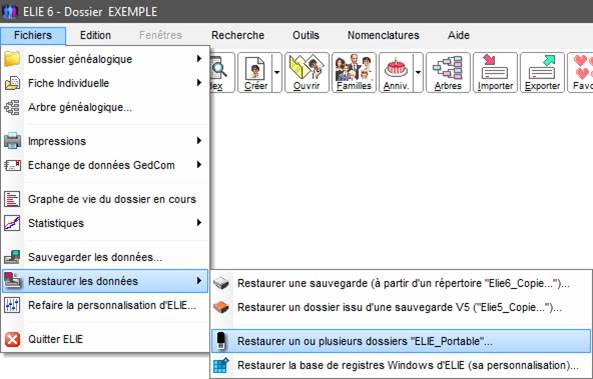Click the Familles toolbar icon

tap(354, 73)
